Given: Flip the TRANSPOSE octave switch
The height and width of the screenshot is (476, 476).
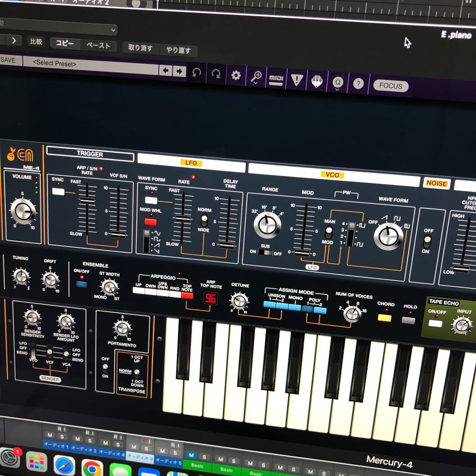Looking at the screenshot, I should click(x=137, y=372).
